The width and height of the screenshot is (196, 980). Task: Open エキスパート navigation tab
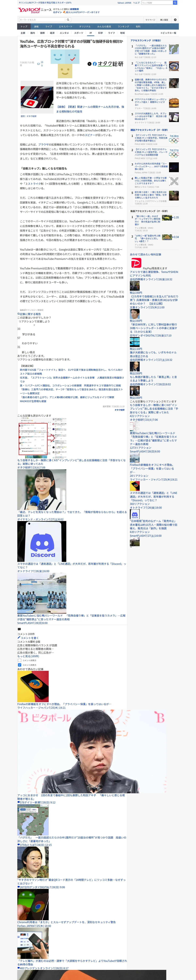(65, 27)
